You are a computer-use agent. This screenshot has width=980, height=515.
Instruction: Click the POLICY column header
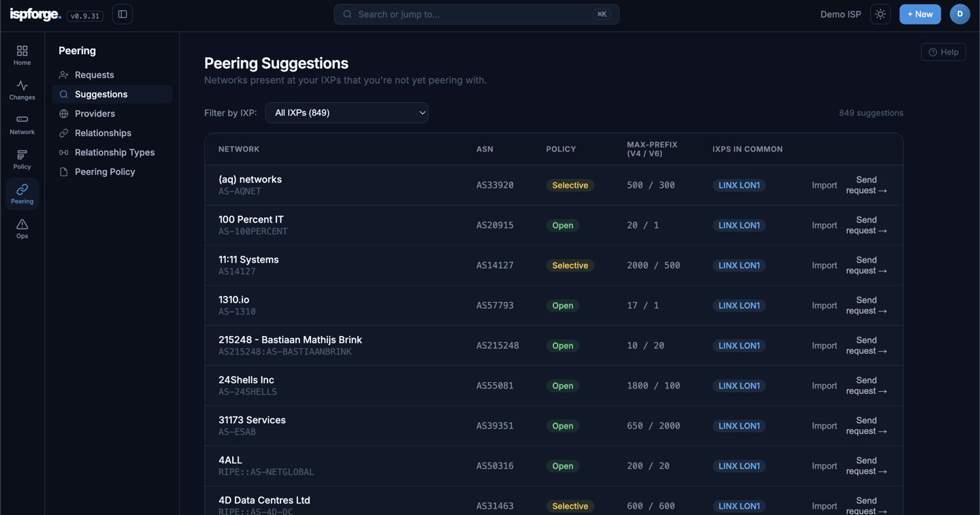click(x=561, y=149)
